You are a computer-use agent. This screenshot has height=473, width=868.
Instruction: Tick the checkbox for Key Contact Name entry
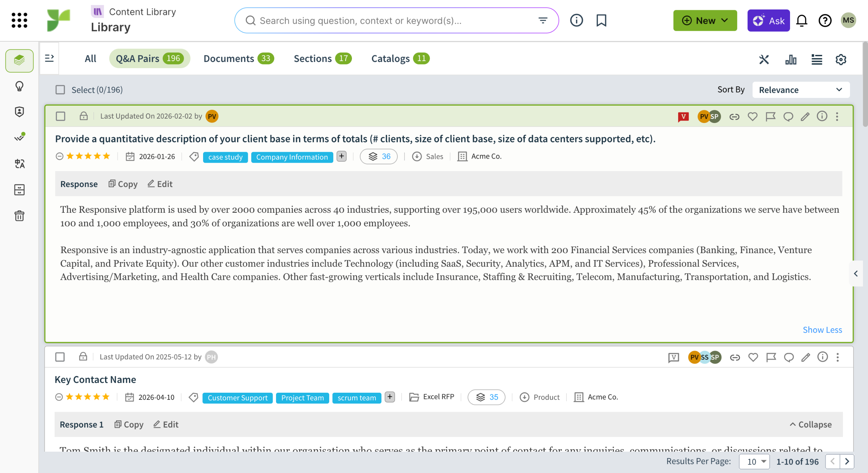(60, 357)
